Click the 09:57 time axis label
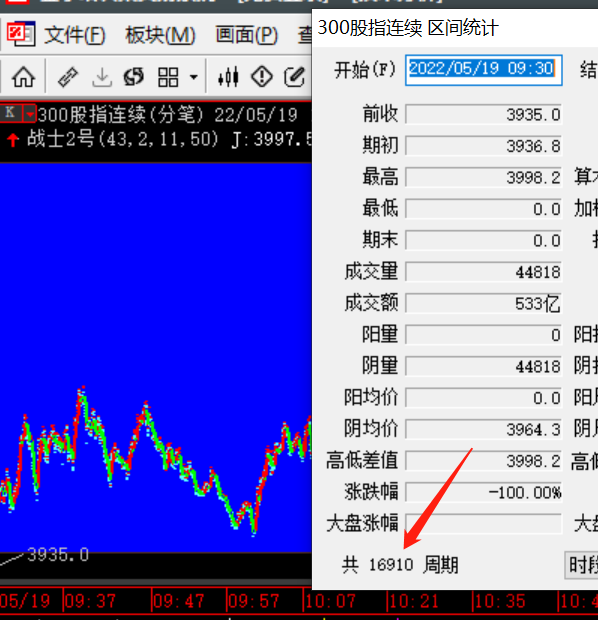This screenshot has height=620, width=598. [x=254, y=601]
